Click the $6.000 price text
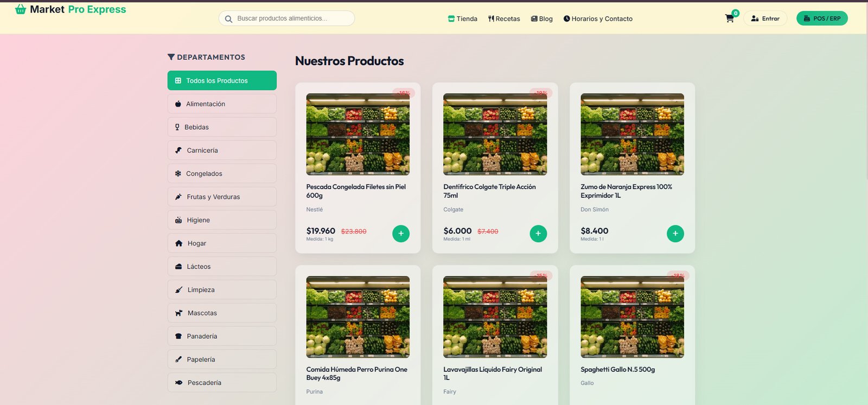 tap(457, 231)
